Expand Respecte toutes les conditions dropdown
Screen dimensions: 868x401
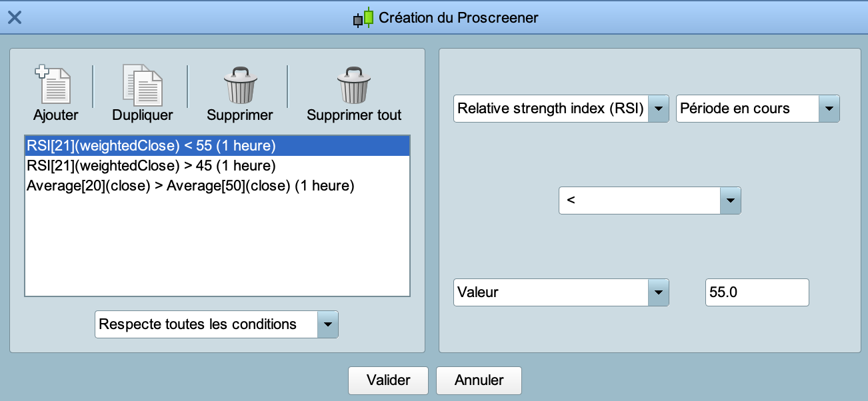pyautogui.click(x=327, y=324)
